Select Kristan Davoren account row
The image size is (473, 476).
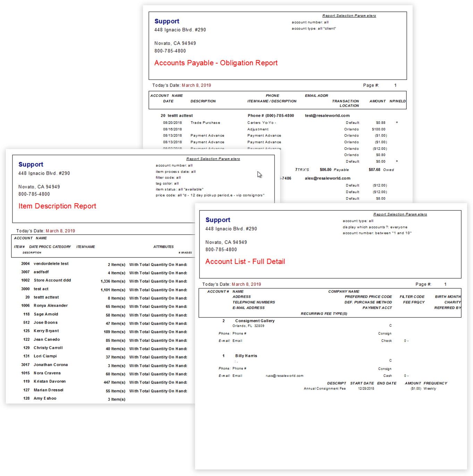pos(44,382)
